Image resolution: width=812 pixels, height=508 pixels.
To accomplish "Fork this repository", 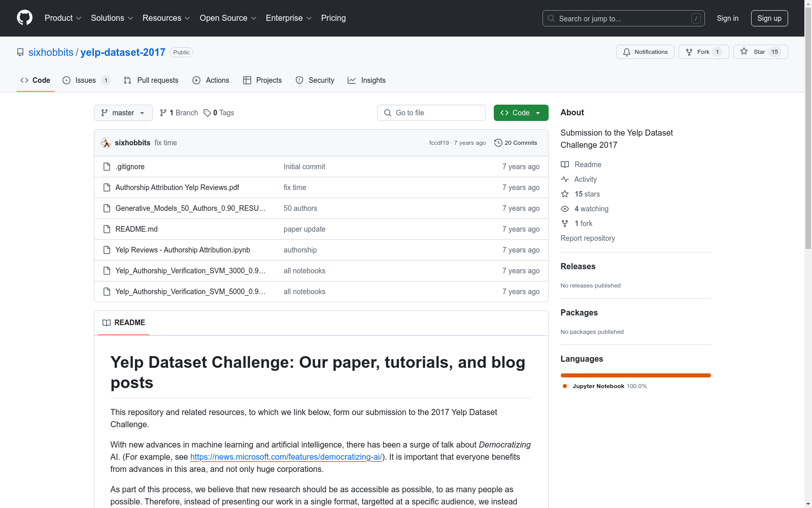I will pos(703,52).
